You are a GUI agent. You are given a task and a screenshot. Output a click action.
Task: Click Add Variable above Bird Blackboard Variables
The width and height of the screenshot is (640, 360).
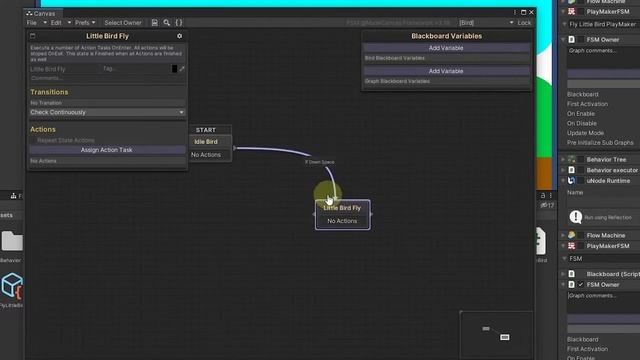click(446, 48)
